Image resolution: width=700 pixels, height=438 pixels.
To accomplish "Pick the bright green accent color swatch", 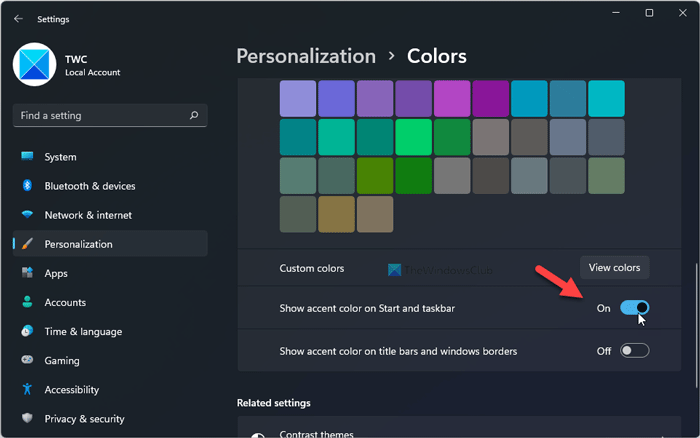I will tap(413, 137).
